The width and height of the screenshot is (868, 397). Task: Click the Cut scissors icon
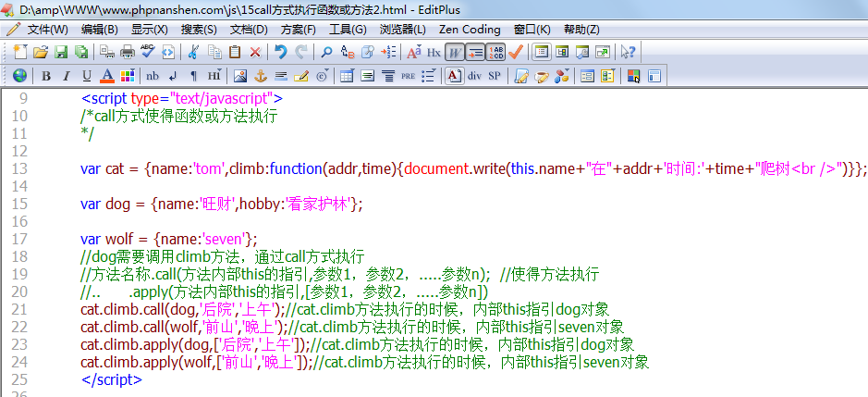coord(194,52)
